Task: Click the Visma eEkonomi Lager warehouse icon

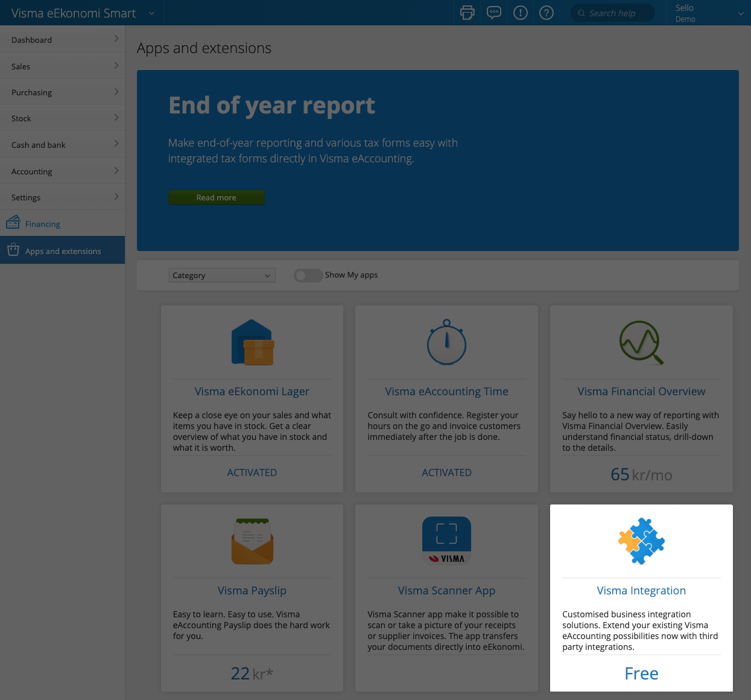Action: 252,343
